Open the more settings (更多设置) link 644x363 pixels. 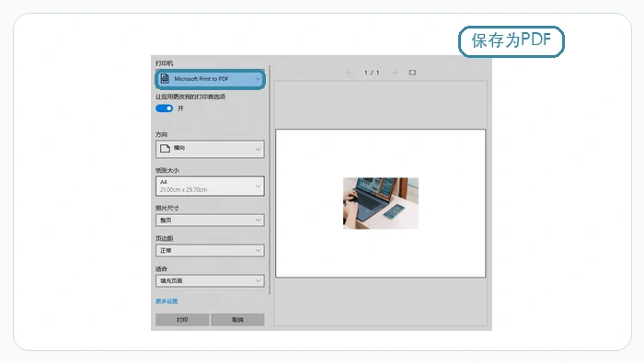pyautogui.click(x=167, y=301)
